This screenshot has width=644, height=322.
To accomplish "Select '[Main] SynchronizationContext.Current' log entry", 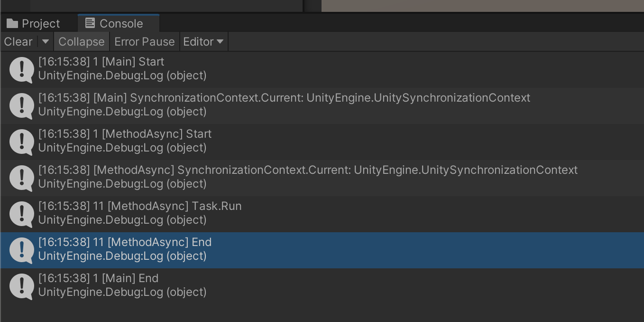I will 322,105.
